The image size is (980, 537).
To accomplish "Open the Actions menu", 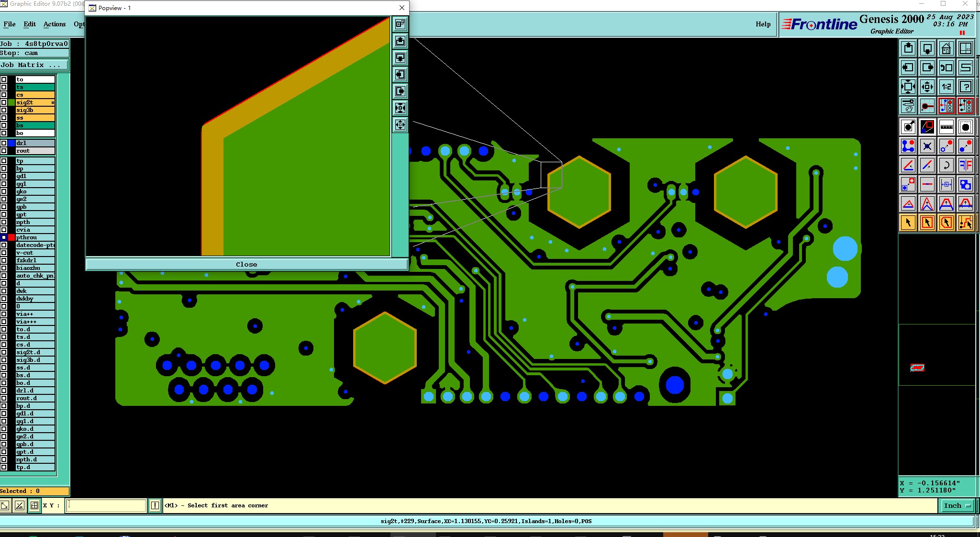I will coord(55,24).
